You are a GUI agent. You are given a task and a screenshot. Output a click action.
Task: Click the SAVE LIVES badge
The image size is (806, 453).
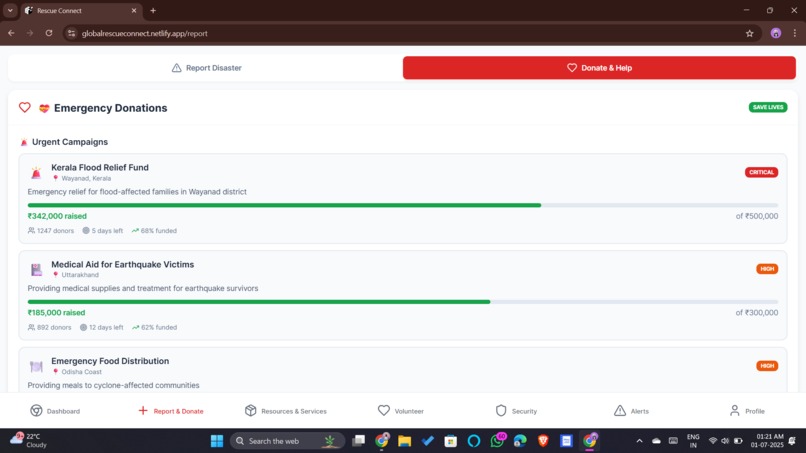click(767, 107)
